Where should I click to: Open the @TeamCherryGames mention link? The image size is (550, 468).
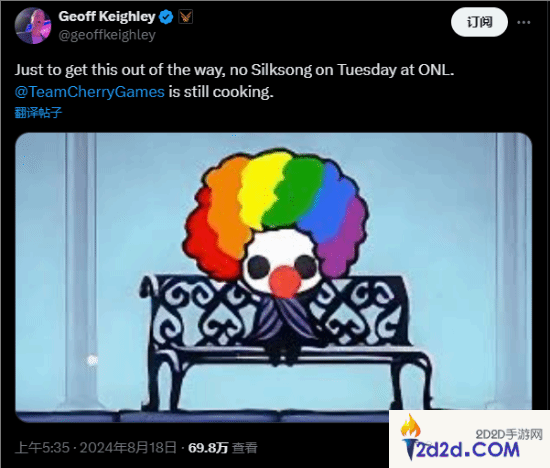90,92
